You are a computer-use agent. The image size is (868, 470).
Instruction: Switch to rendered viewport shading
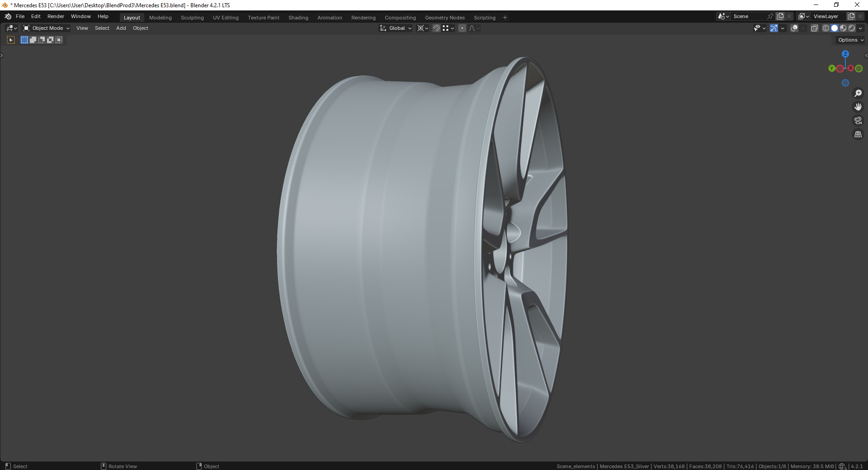(x=852, y=28)
